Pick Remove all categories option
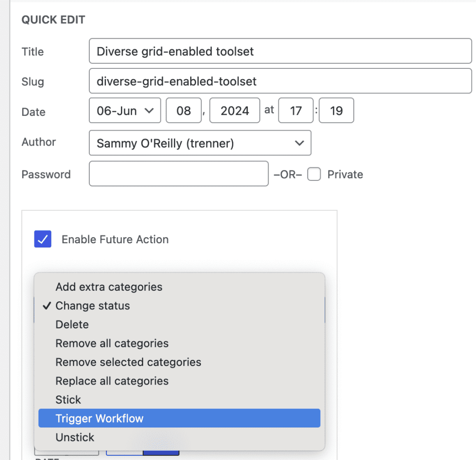 tap(112, 344)
